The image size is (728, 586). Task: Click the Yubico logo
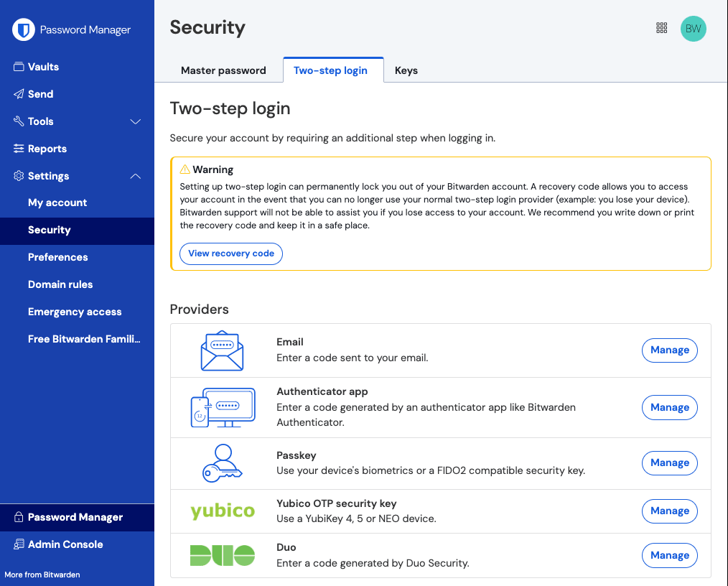223,511
